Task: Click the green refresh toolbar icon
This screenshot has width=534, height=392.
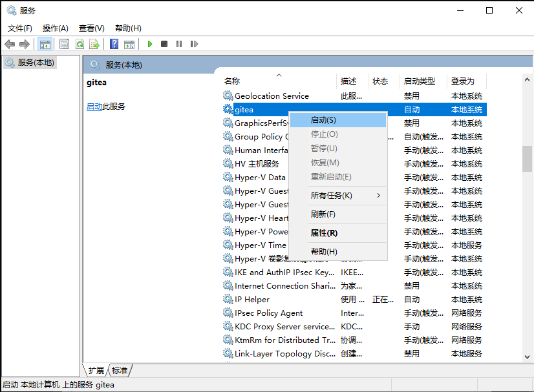Action: [x=80, y=44]
